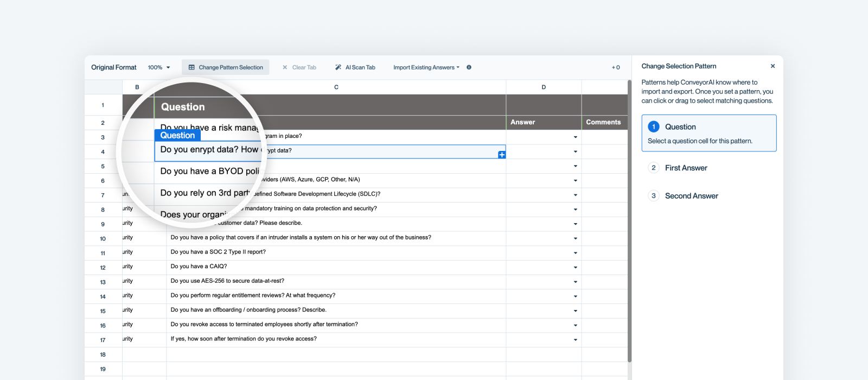The width and height of the screenshot is (868, 380).
Task: Close the Change Selection Pattern panel
Action: pos(773,66)
